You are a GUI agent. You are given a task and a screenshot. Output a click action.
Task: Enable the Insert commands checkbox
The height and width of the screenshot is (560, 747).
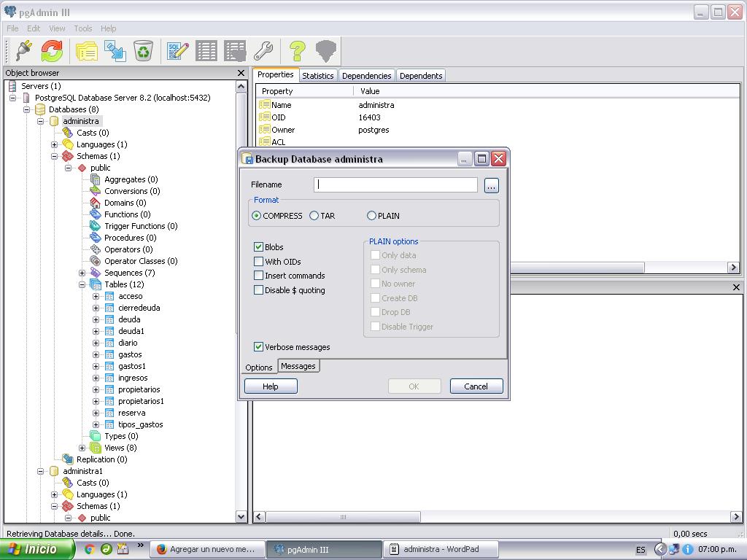[259, 276]
